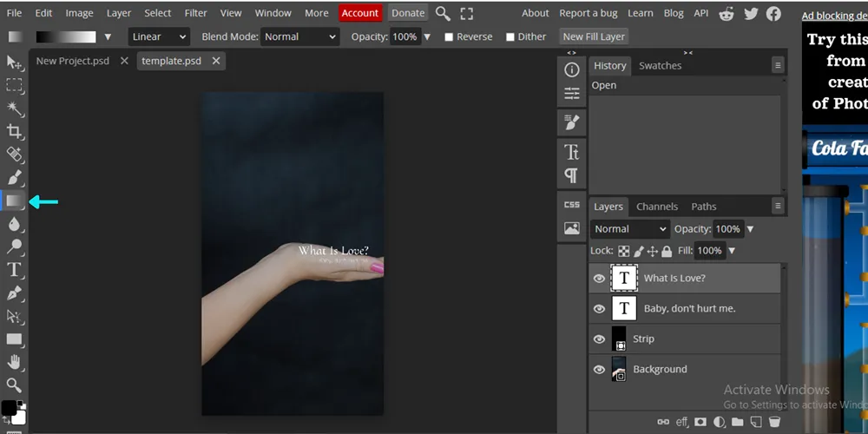Expand the layer Opacity slider arrow
868x434 pixels.
750,229
